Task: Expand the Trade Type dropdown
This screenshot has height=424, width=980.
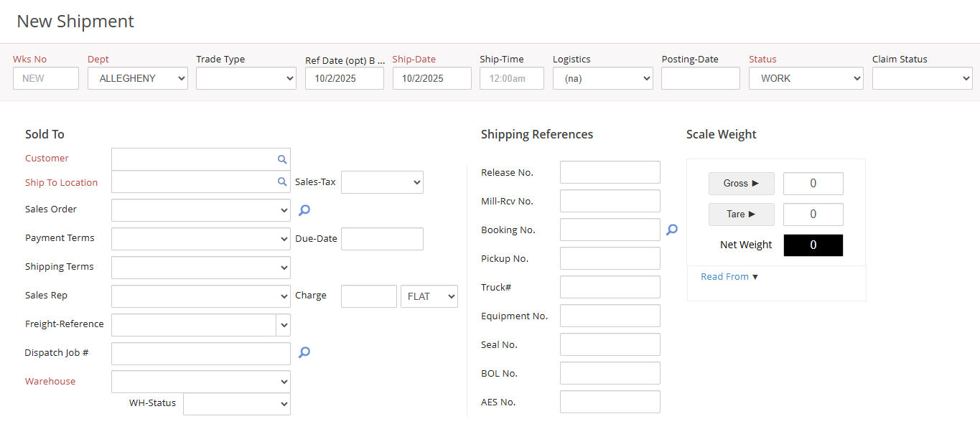Action: pyautogui.click(x=246, y=78)
